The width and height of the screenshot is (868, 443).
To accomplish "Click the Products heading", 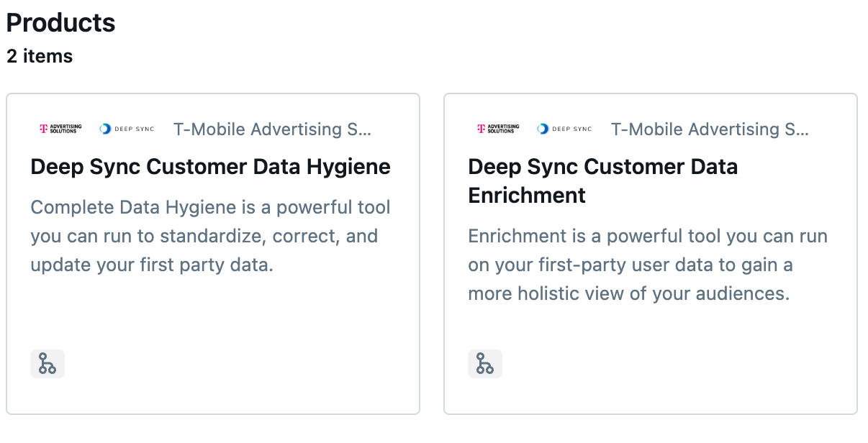I will click(60, 23).
